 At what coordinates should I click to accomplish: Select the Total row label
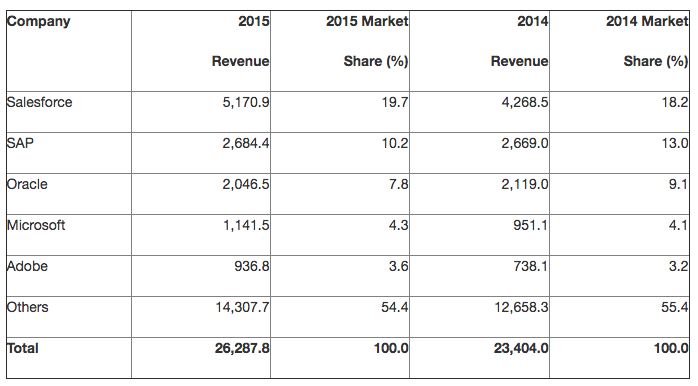click(23, 348)
